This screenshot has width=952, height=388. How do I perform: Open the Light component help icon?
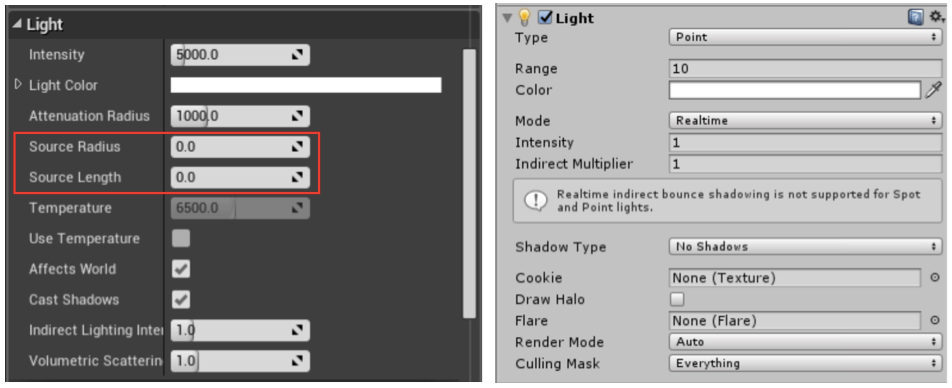point(916,17)
